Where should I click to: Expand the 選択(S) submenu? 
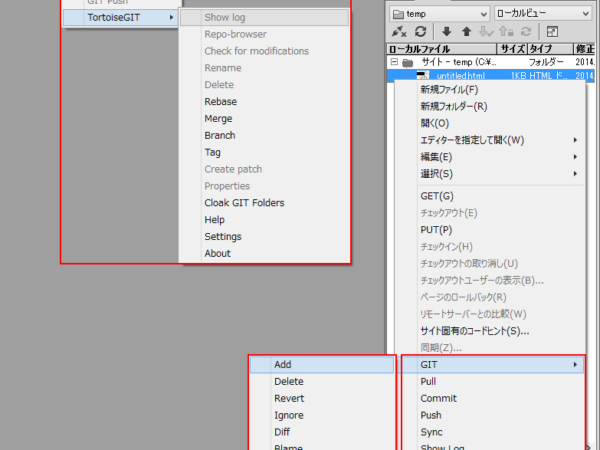click(575, 174)
